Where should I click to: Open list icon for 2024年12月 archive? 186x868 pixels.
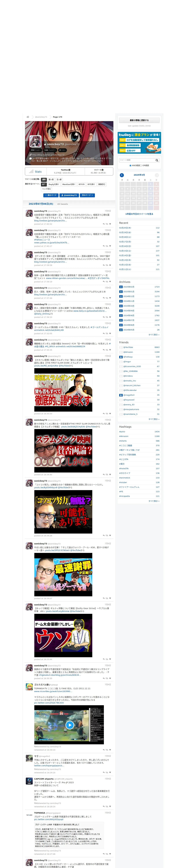click(x=121, y=297)
